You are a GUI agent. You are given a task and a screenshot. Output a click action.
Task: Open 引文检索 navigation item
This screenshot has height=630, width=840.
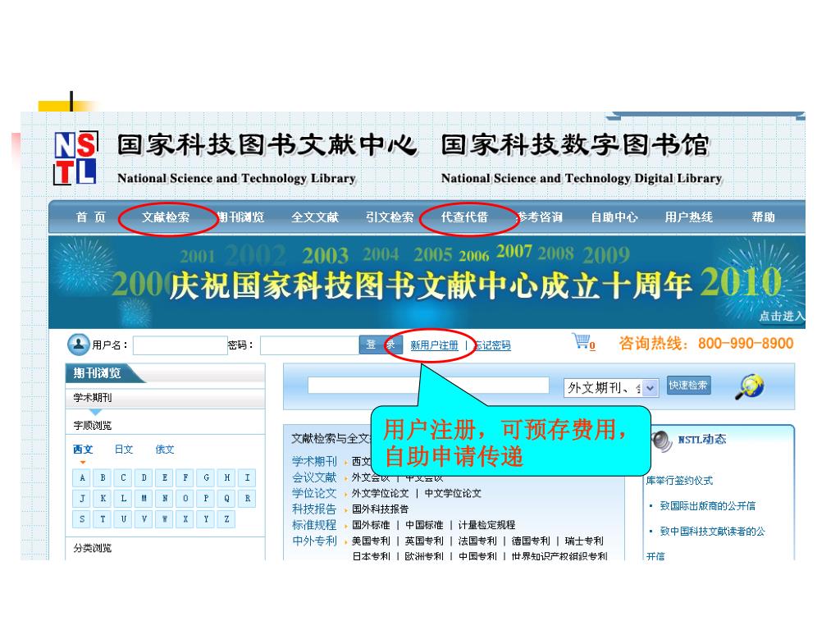[x=390, y=217]
